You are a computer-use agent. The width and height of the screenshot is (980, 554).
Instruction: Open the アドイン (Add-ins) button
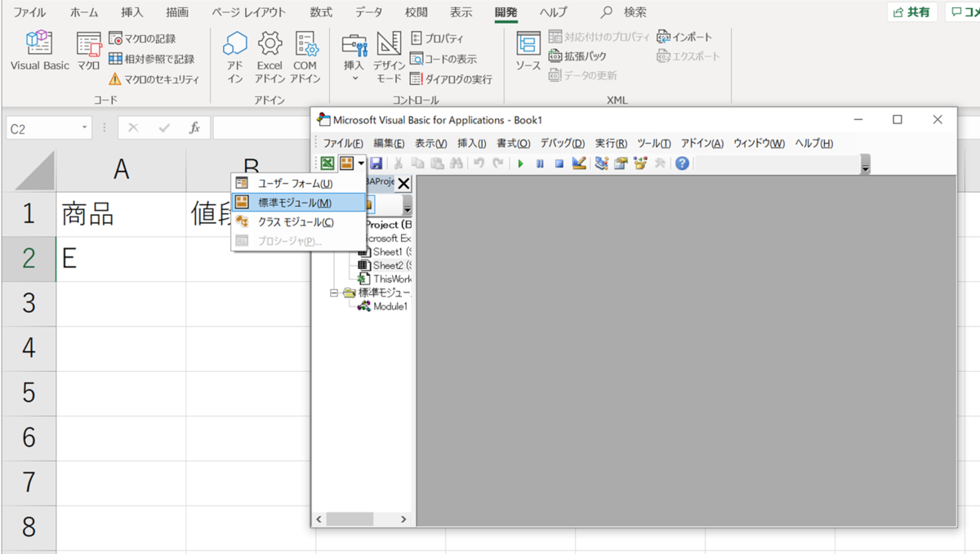tap(235, 57)
